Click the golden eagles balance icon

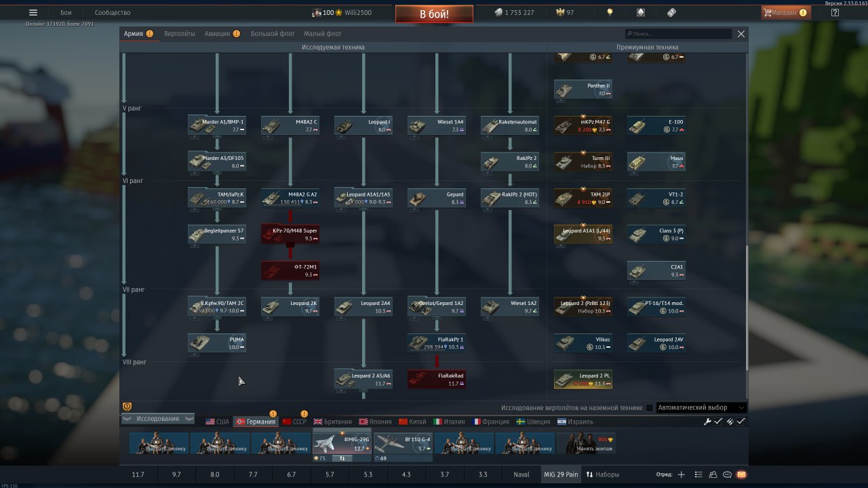point(560,12)
